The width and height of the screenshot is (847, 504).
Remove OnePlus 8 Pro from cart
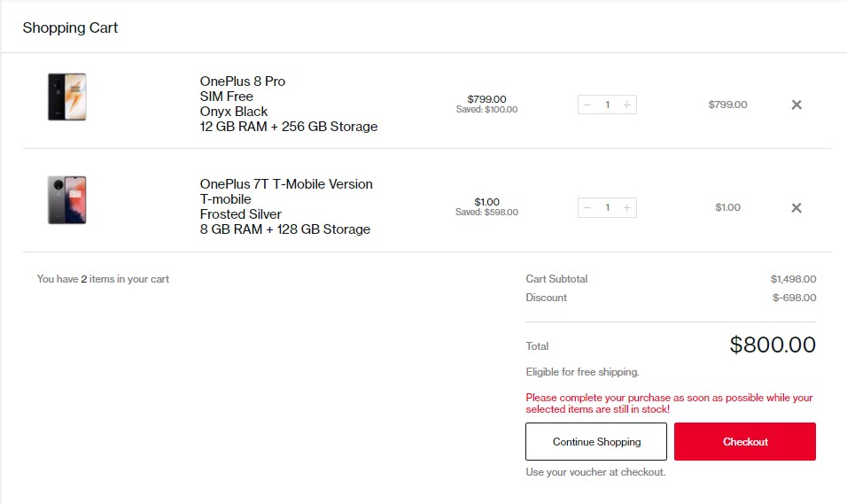[796, 105]
